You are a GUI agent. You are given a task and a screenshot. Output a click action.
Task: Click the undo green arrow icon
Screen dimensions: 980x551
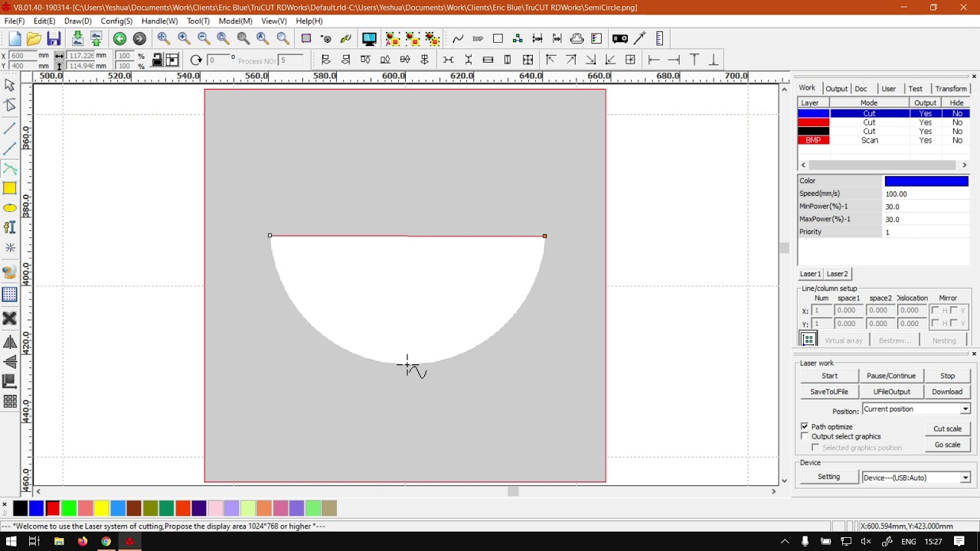[x=119, y=39]
